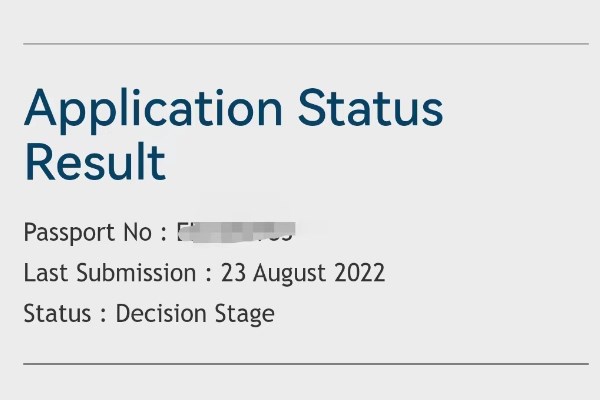Click the "Application Status Result" heading
Screen dimensions: 600x400
[233, 135]
